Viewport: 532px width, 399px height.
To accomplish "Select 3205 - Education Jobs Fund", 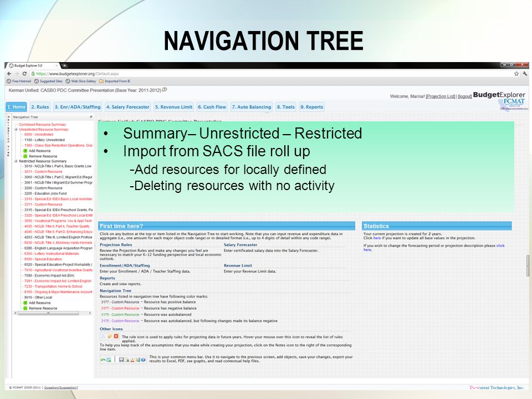I will pyautogui.click(x=45, y=193).
